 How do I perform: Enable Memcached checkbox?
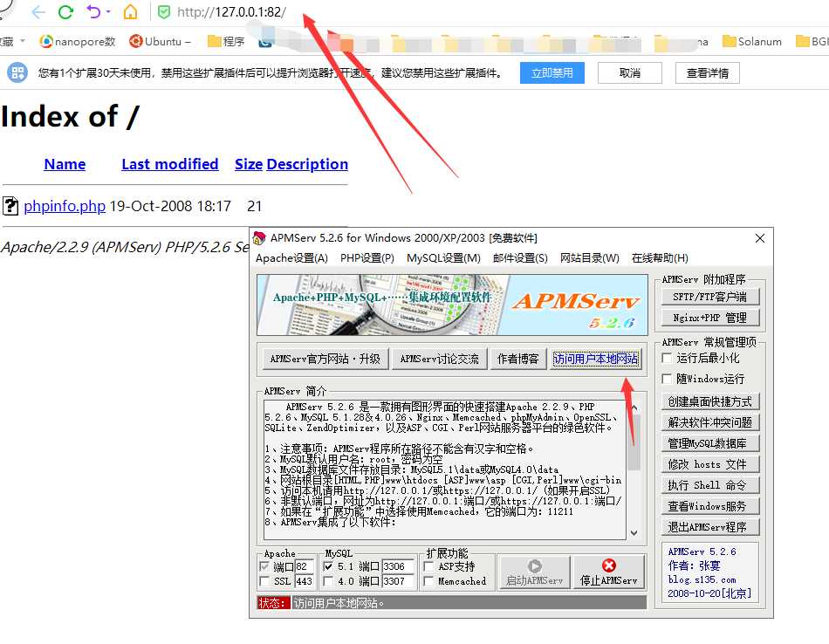coord(428,581)
